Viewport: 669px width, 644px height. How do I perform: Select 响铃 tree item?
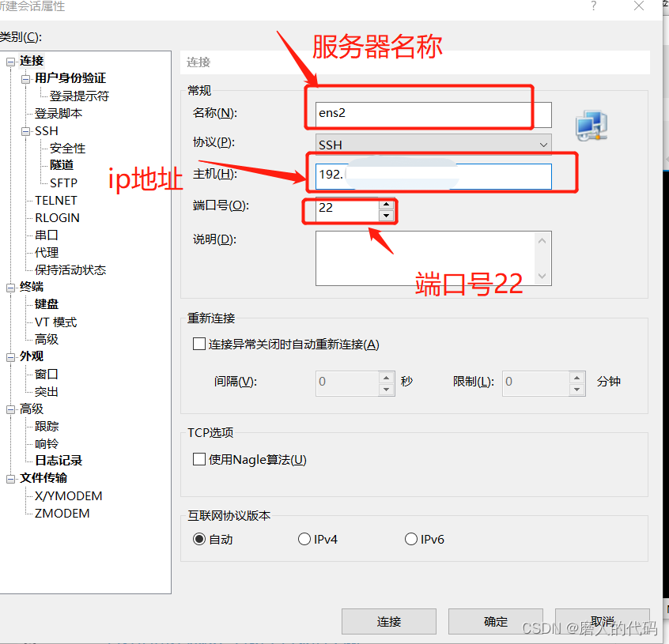46,444
